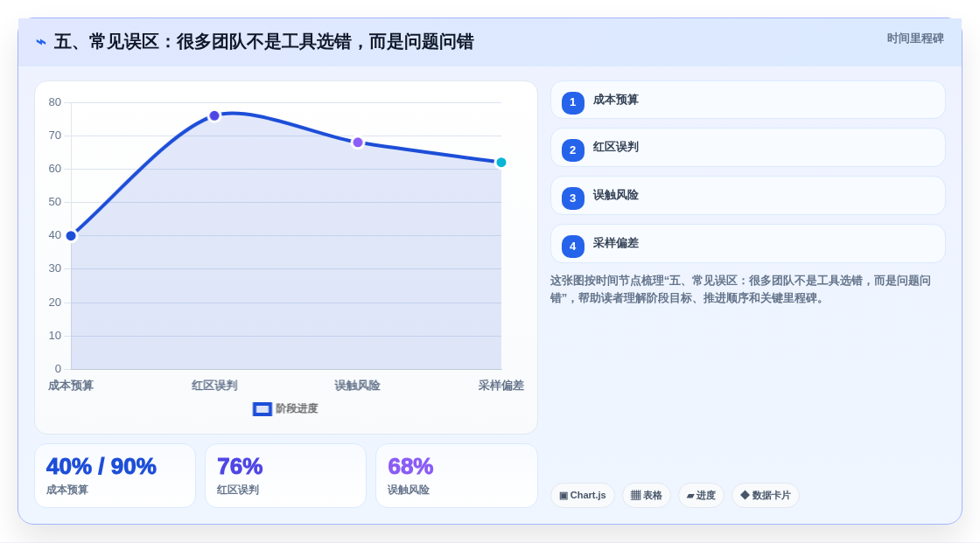The image size is (980, 543).
Task: Select the Chart.js tag
Action: click(583, 496)
